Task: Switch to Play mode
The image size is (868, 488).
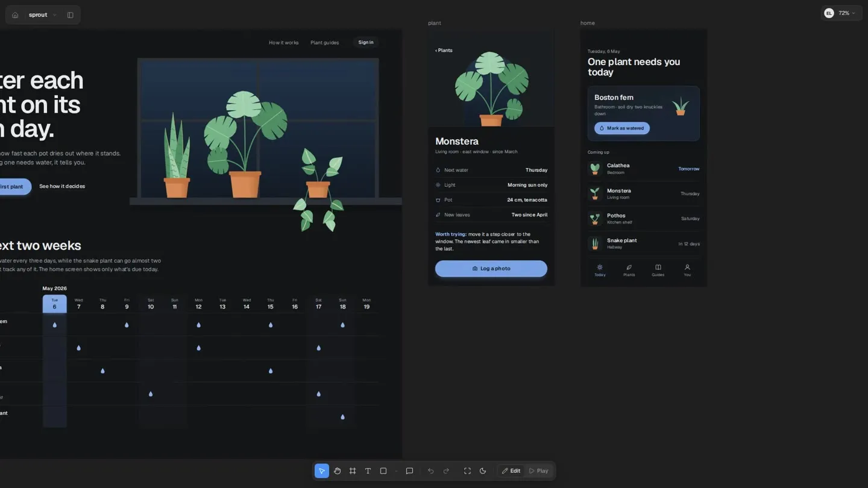Action: [539, 471]
